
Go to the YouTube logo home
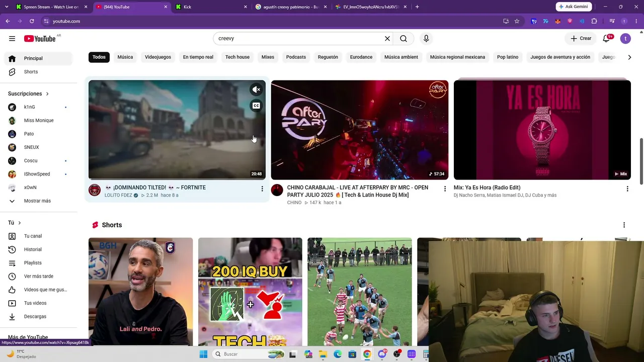[40, 39]
